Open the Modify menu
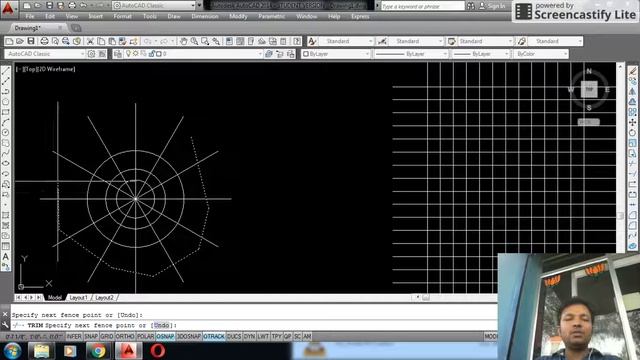 click(238, 16)
